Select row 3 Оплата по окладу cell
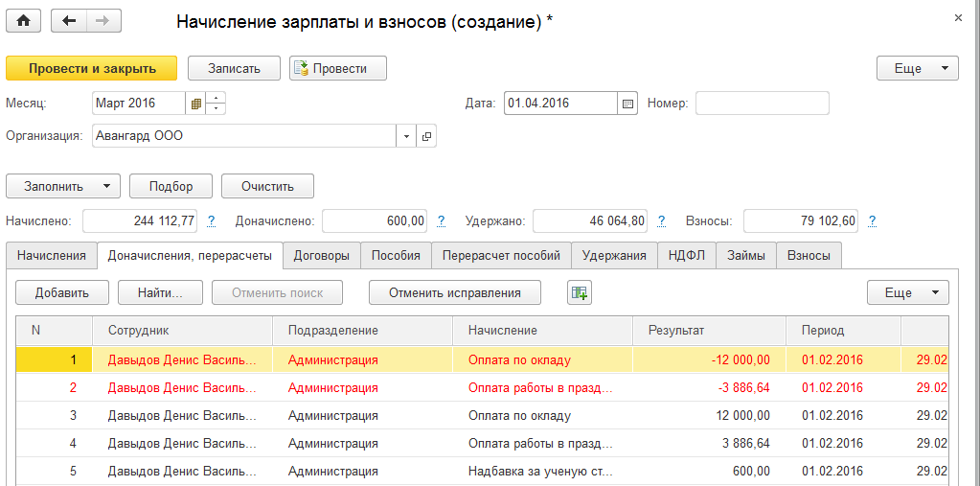The width and height of the screenshot is (980, 486). point(542,415)
